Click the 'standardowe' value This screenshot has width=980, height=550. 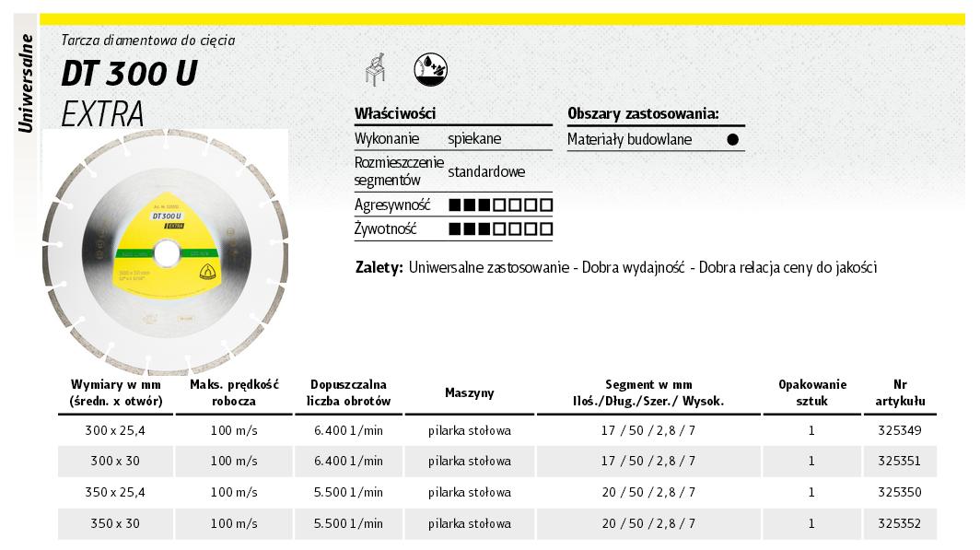(x=486, y=172)
